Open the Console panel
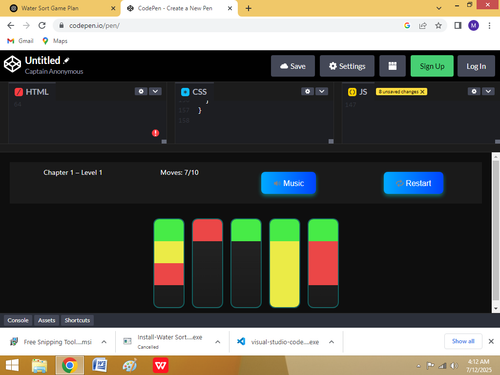This screenshot has width=500, height=375. pyautogui.click(x=18, y=320)
